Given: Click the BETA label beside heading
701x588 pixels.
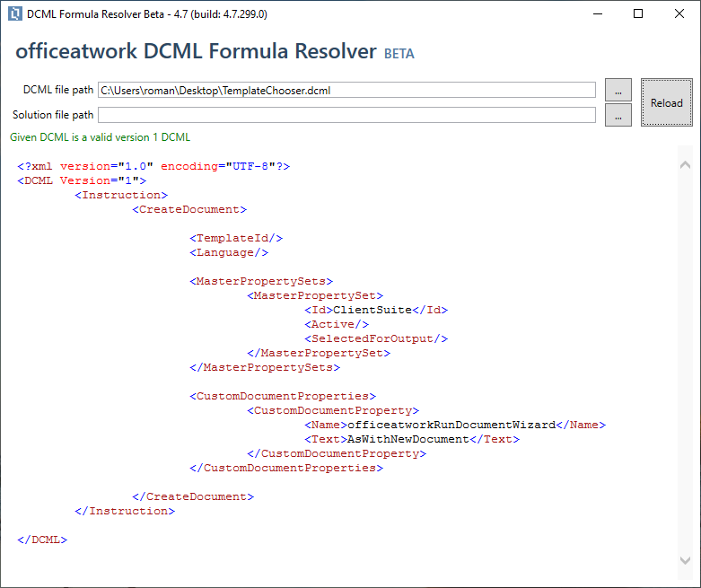Looking at the screenshot, I should [399, 54].
